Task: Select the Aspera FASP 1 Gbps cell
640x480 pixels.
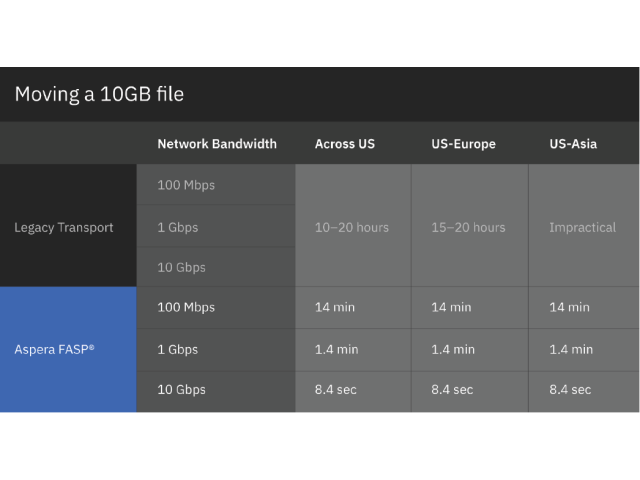Action: tap(178, 349)
